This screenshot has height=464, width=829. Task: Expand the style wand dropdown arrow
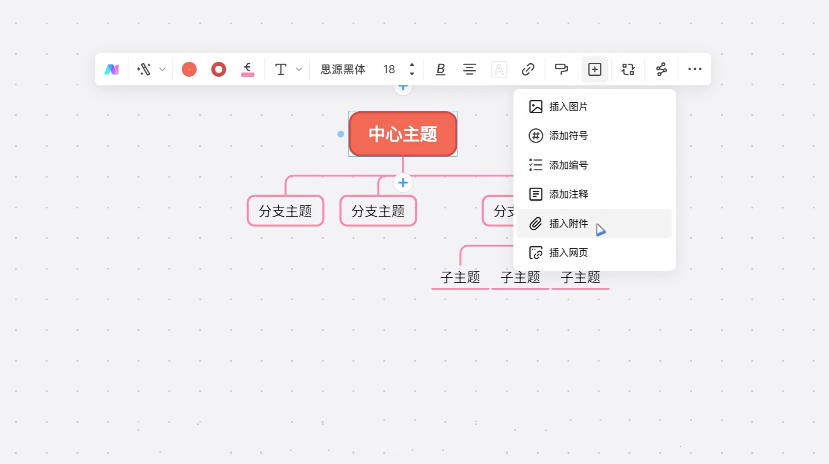pyautogui.click(x=162, y=69)
